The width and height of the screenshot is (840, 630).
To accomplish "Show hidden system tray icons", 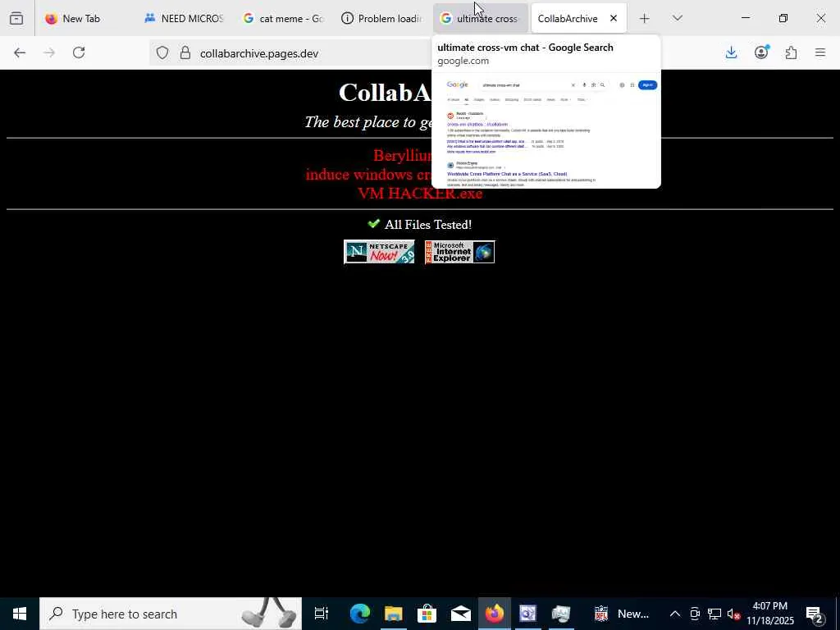I will (675, 614).
